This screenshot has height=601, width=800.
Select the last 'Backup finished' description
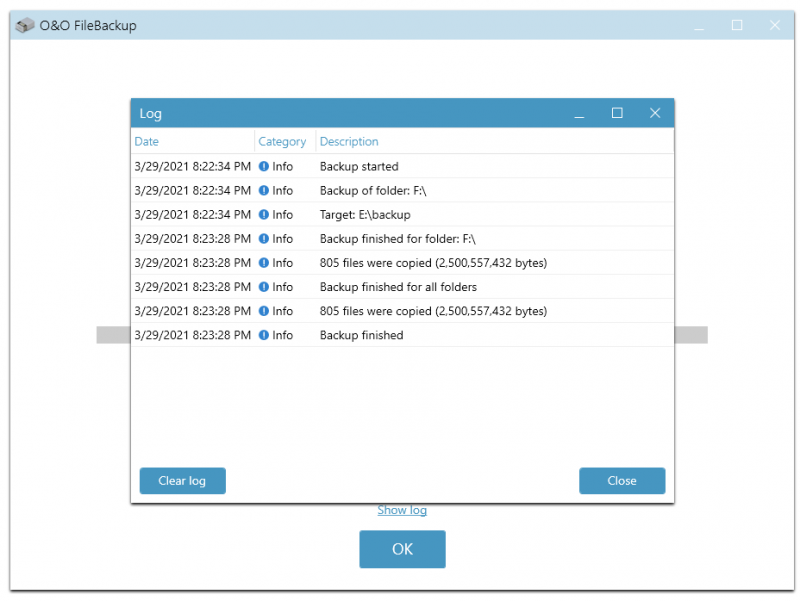coord(361,335)
